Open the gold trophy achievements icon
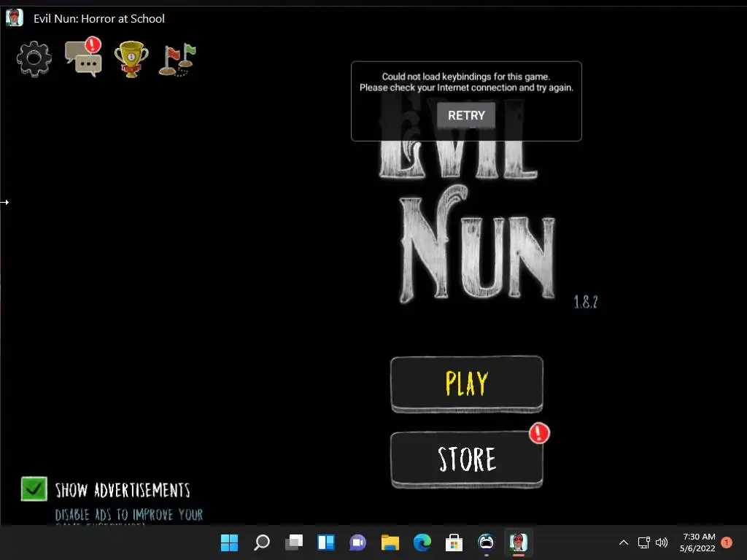 [x=131, y=59]
